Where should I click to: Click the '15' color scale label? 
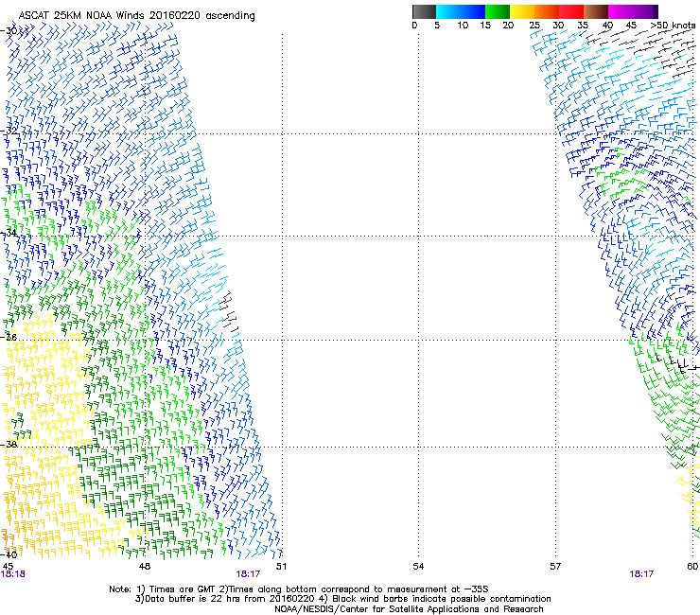pyautogui.click(x=485, y=25)
